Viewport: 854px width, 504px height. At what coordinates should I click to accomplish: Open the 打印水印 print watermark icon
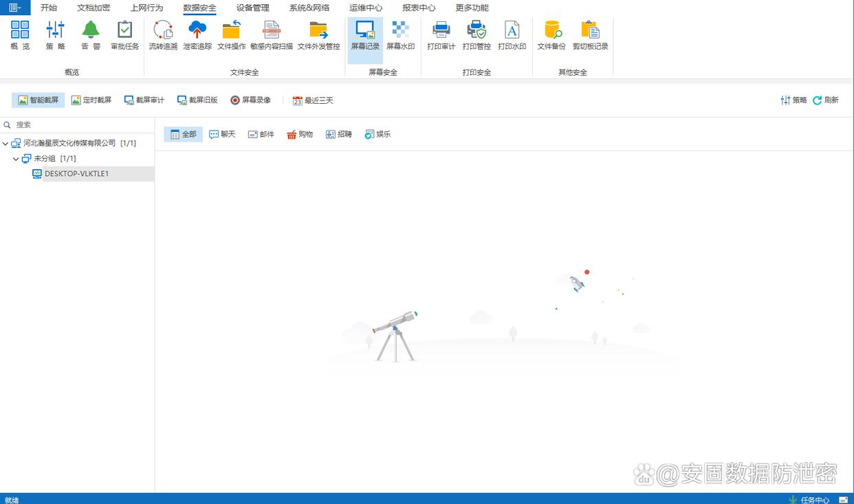[x=512, y=36]
